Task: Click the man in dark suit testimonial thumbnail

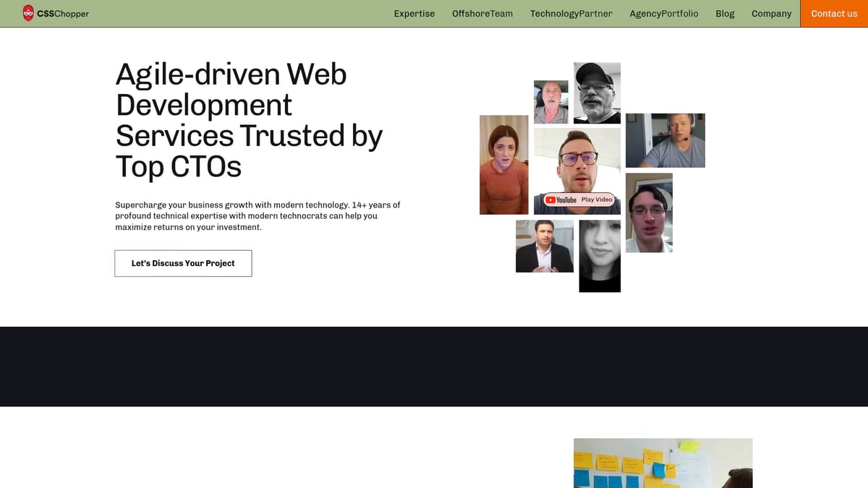Action: point(545,246)
